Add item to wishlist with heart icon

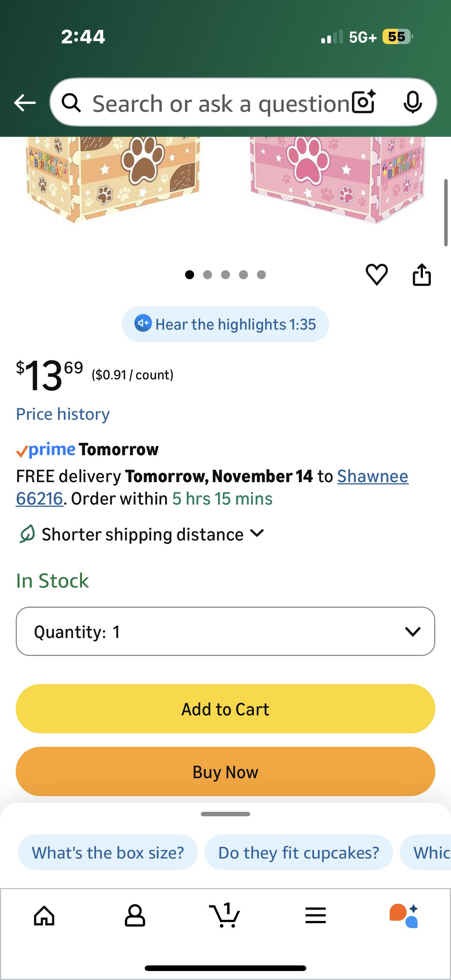tap(377, 274)
